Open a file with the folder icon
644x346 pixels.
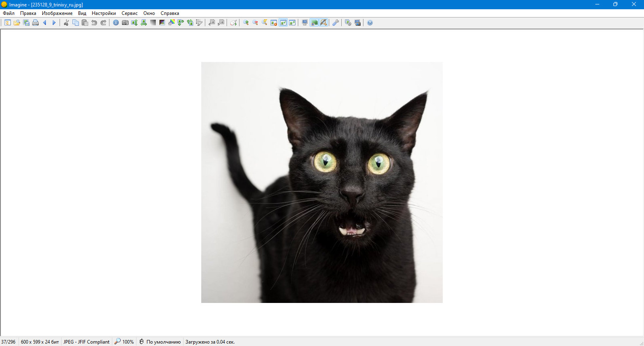pos(17,23)
